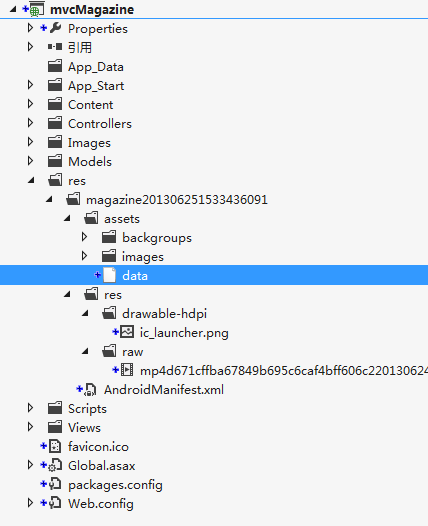Screen dimensions: 428x526
Task: Select the Models folder label
Action: (90, 161)
